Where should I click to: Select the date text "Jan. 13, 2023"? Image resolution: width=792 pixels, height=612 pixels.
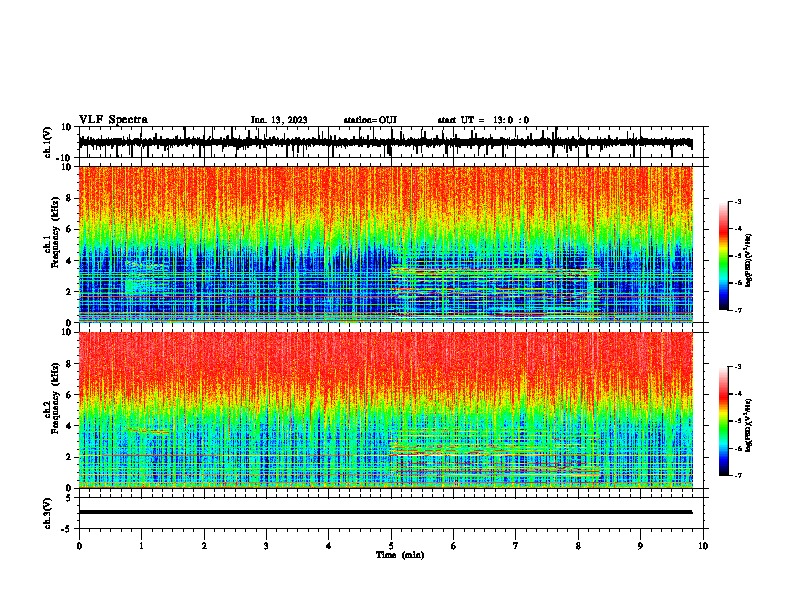tap(279, 120)
